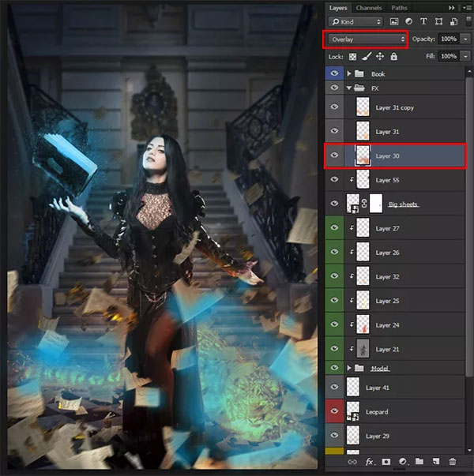Click the mask link icon on Big sheets
This screenshot has width=474, height=476.
coord(364,204)
